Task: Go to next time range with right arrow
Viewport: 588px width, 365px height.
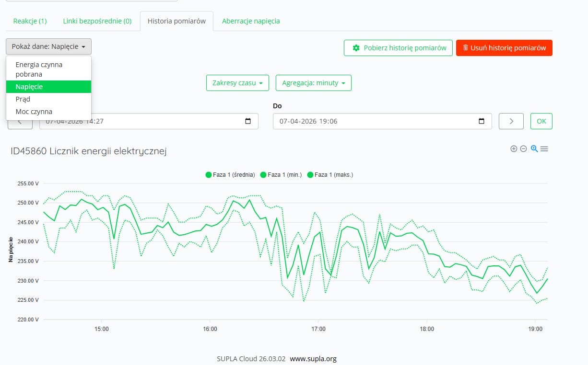Action: tap(511, 121)
